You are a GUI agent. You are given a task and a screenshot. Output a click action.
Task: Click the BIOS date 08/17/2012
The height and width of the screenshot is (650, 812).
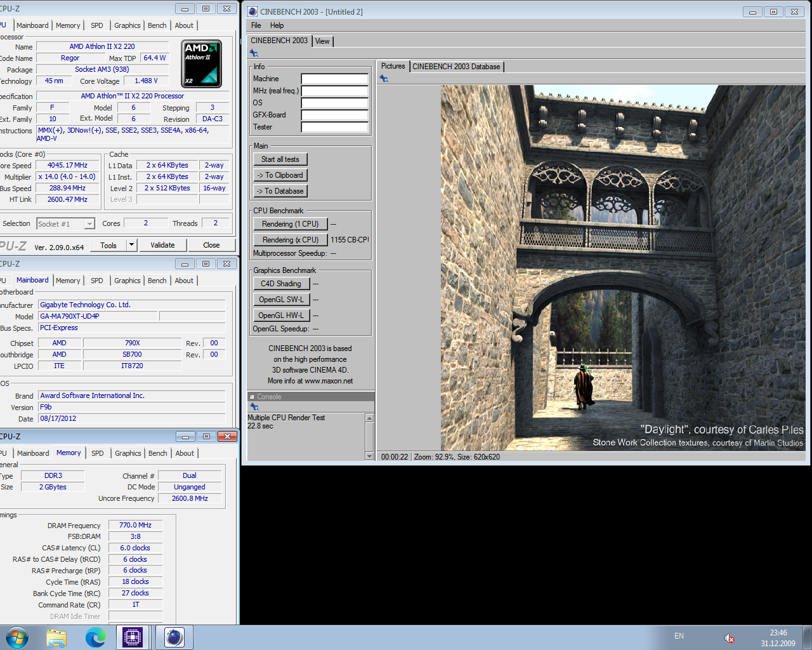click(131, 418)
